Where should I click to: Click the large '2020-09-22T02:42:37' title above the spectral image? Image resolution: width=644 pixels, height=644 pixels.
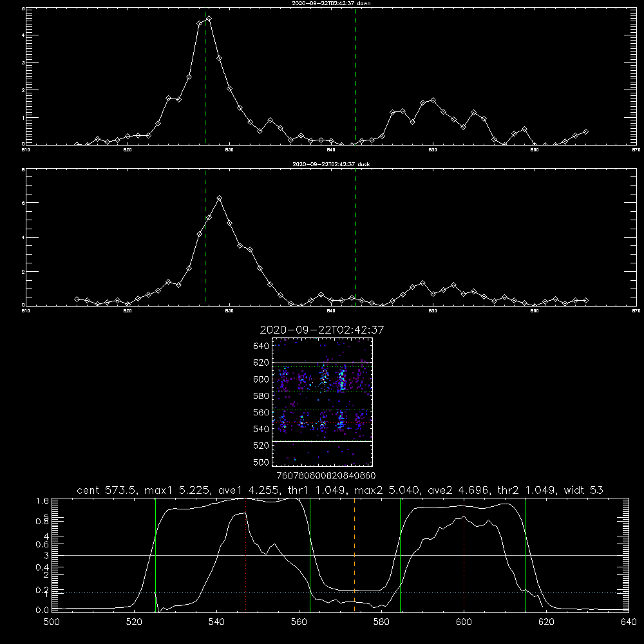322,330
